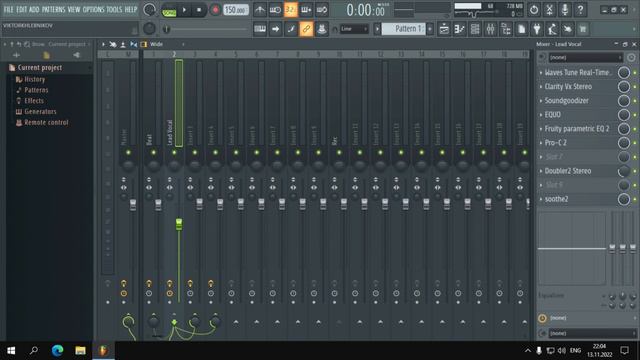Viewport: 640px width, 360px height.
Task: Open the content library cart icon
Action: (x=583, y=29)
